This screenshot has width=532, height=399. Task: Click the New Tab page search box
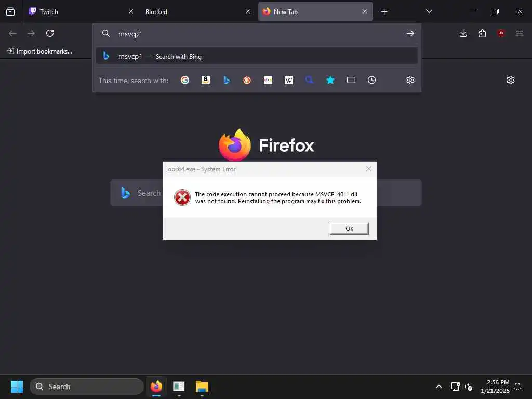click(266, 193)
